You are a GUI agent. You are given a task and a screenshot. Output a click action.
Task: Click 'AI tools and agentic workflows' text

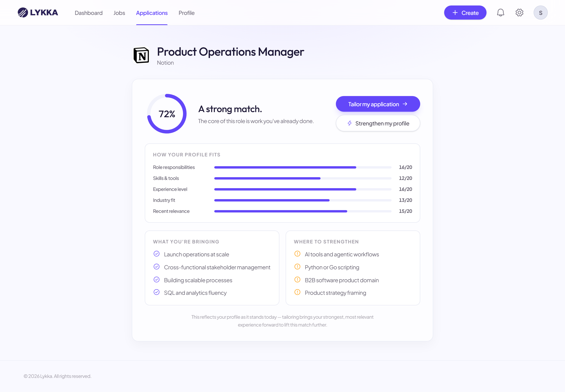coord(342,254)
